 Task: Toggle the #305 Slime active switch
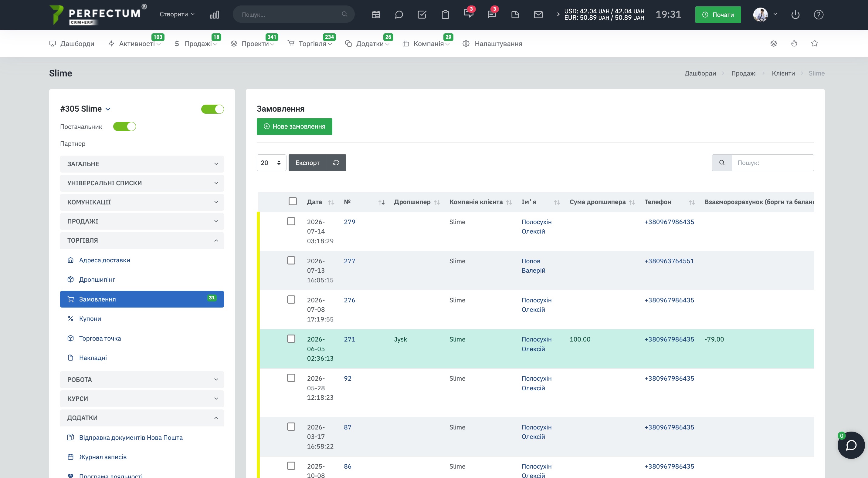pos(213,109)
